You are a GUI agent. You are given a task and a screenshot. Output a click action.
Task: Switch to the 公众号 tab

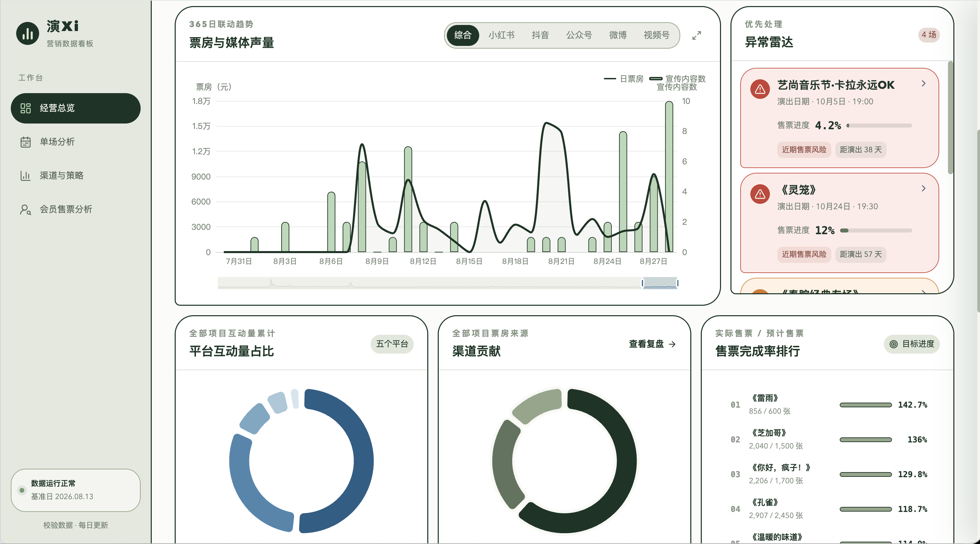tap(579, 35)
